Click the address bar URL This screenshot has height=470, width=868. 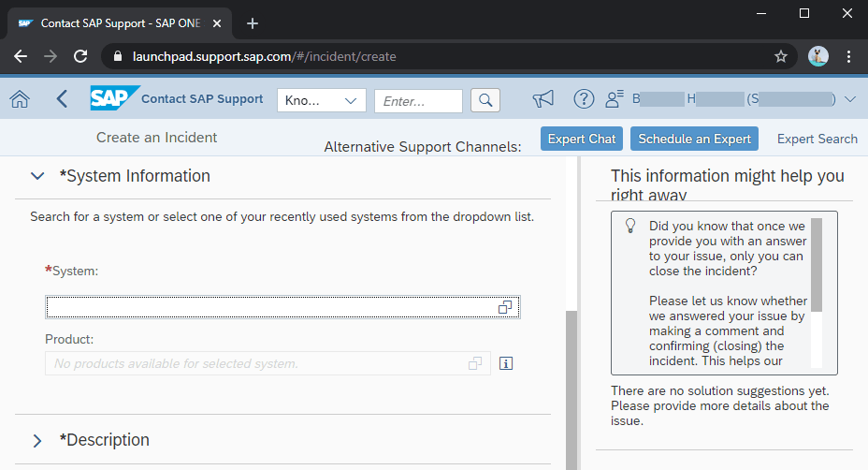(264, 56)
